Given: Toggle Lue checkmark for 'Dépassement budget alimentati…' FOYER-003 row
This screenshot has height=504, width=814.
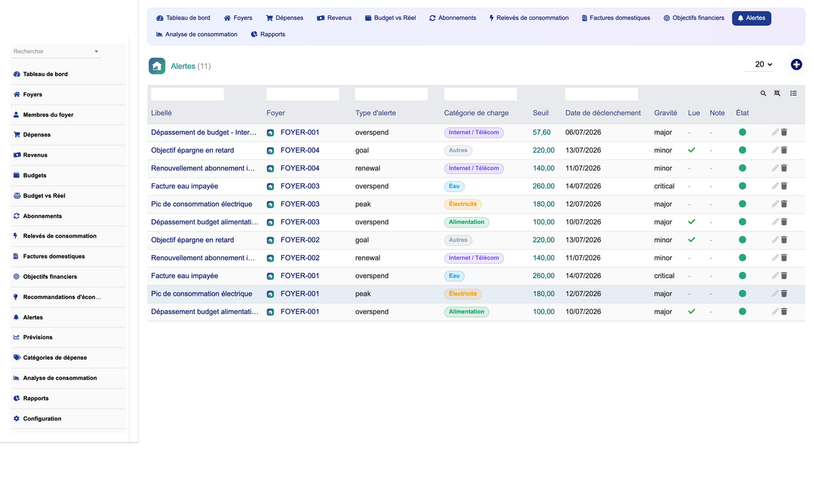Looking at the screenshot, I should [x=691, y=222].
